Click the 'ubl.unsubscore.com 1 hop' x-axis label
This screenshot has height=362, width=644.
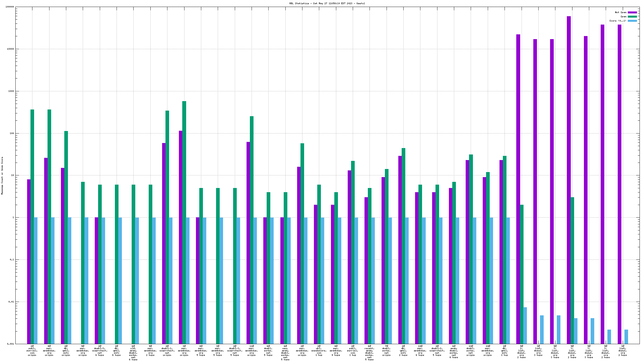point(319,351)
